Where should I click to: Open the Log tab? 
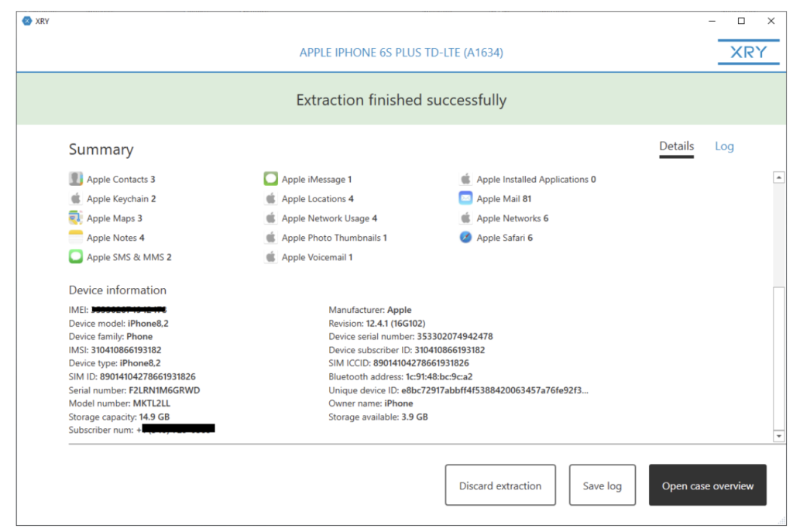(724, 146)
